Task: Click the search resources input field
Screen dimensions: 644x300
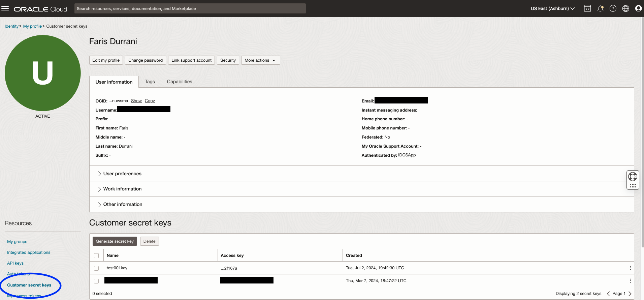Action: tap(190, 8)
